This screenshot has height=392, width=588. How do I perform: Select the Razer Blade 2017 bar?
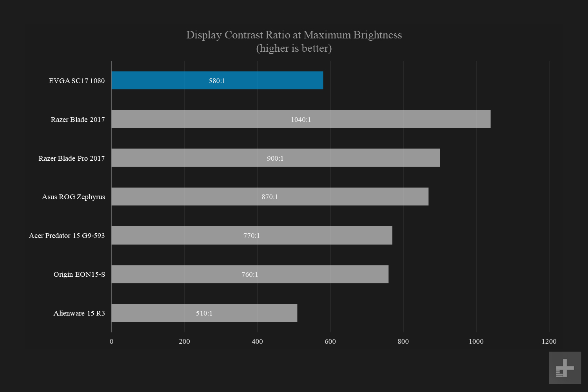tap(301, 119)
